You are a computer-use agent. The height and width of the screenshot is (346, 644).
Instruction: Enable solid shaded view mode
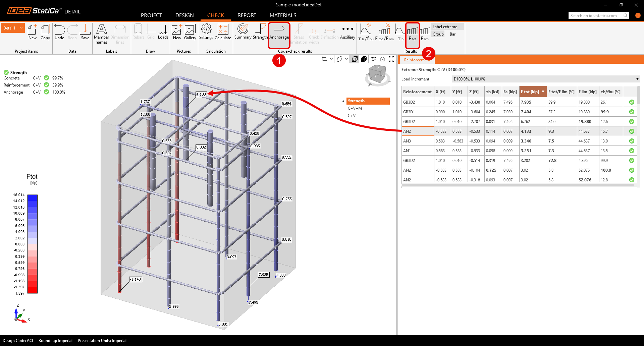[364, 59]
